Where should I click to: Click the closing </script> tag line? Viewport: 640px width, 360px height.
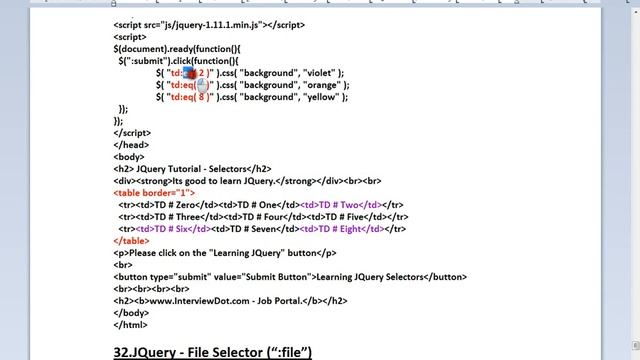pyautogui.click(x=132, y=133)
